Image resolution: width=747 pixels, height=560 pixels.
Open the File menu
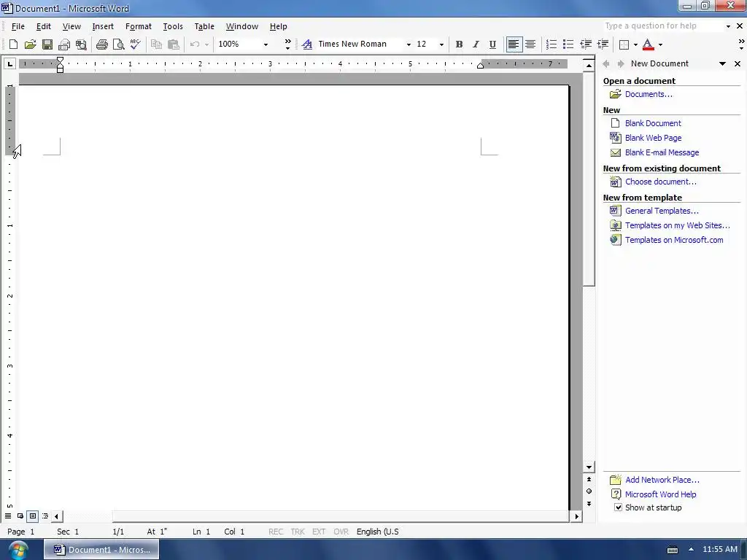point(18,27)
